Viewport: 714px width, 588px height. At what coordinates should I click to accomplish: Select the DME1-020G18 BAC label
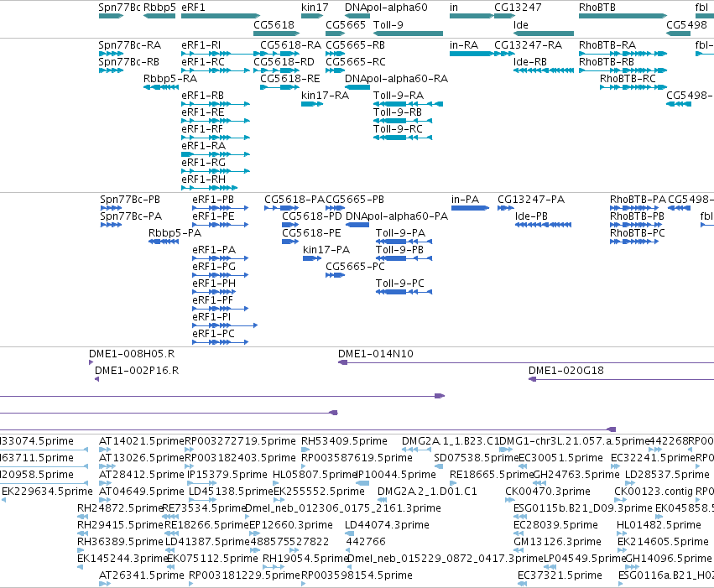(x=566, y=371)
